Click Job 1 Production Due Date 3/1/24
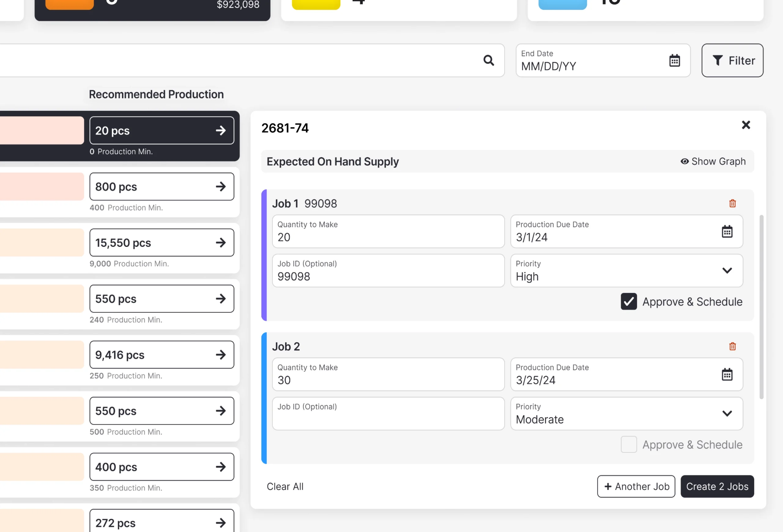783x532 pixels. tap(627, 232)
